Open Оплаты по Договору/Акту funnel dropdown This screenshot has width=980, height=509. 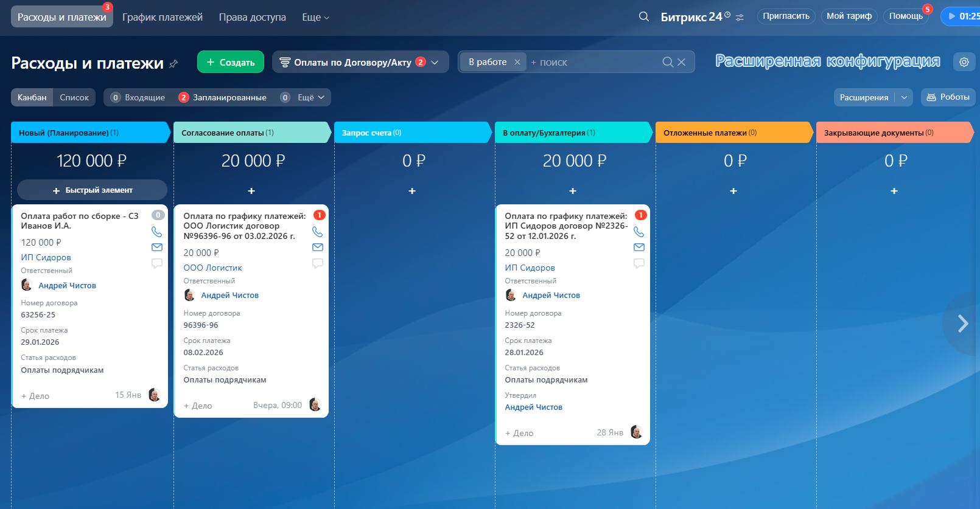pyautogui.click(x=360, y=62)
